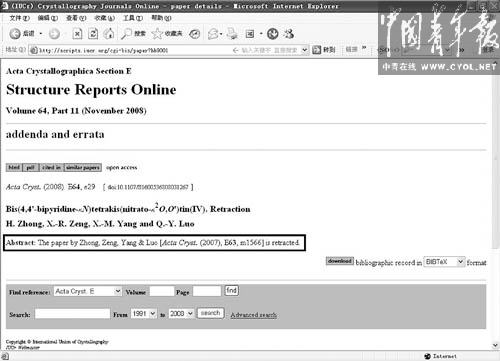The image size is (500, 361).
Task: Open the pdf version button
Action: pos(31,167)
